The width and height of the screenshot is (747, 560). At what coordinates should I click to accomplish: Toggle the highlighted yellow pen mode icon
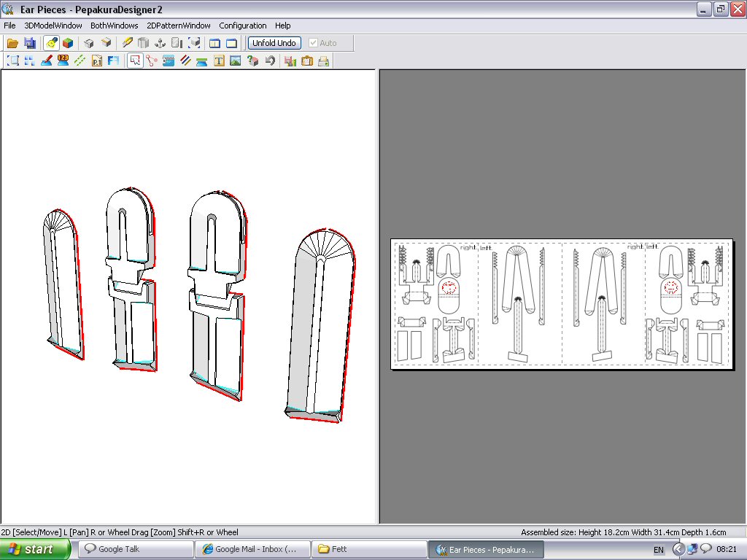click(52, 43)
